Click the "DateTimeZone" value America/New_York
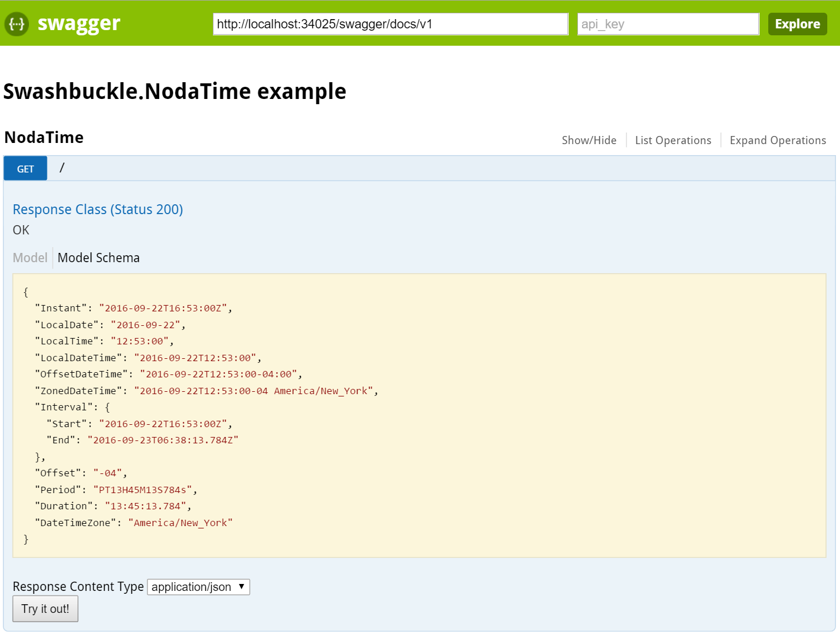Screen dimensions: 840x632 180,523
